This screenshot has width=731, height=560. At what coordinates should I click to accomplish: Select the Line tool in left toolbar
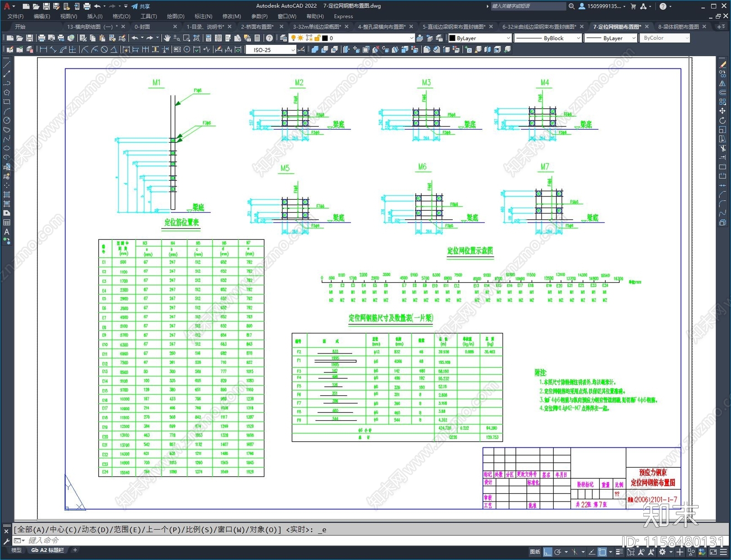[6, 65]
